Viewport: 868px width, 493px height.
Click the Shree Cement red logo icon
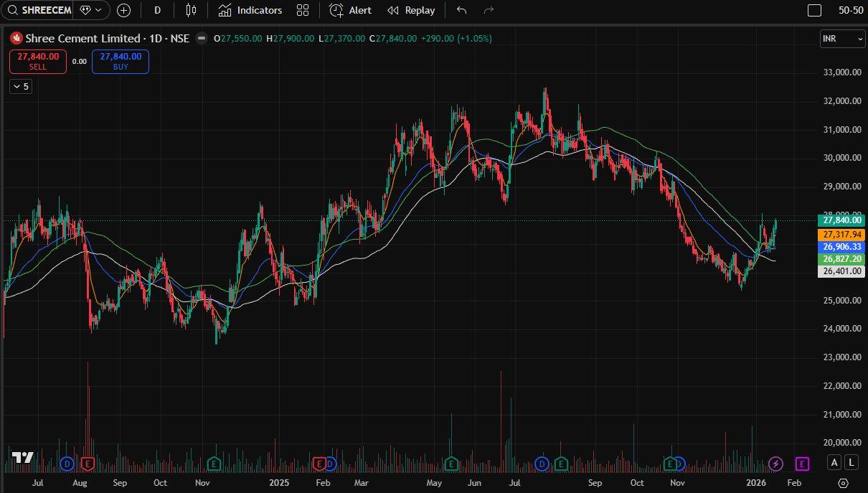[x=16, y=38]
